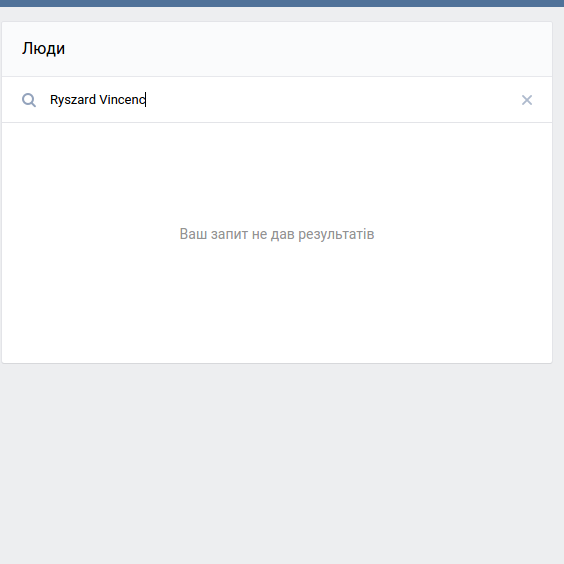Click the blue top navigation bar
The width and height of the screenshot is (564, 564).
282,3
